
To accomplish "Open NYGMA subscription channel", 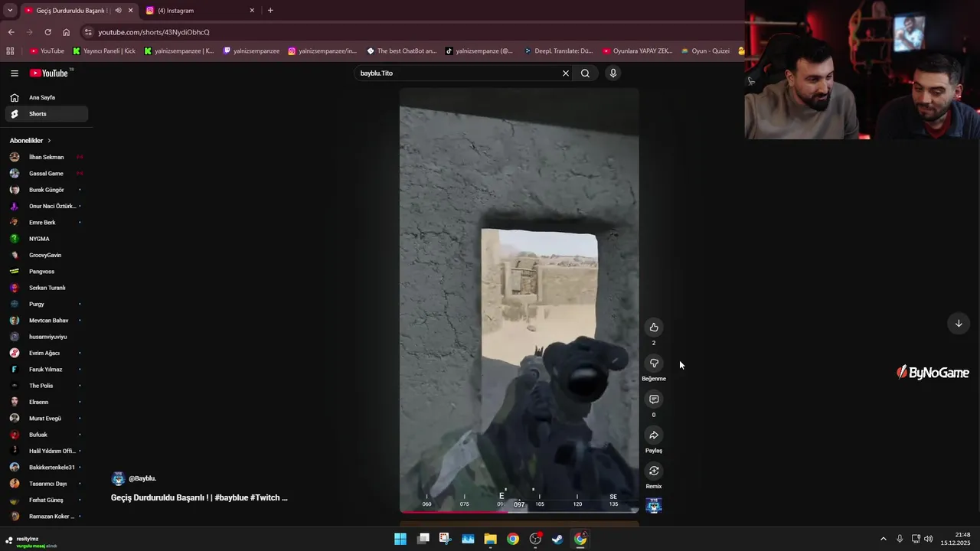I will [x=47, y=239].
